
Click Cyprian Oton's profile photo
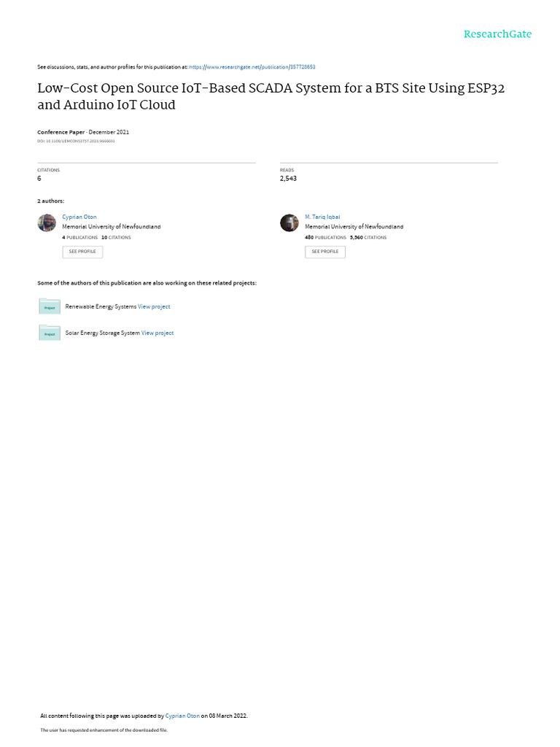point(47,222)
